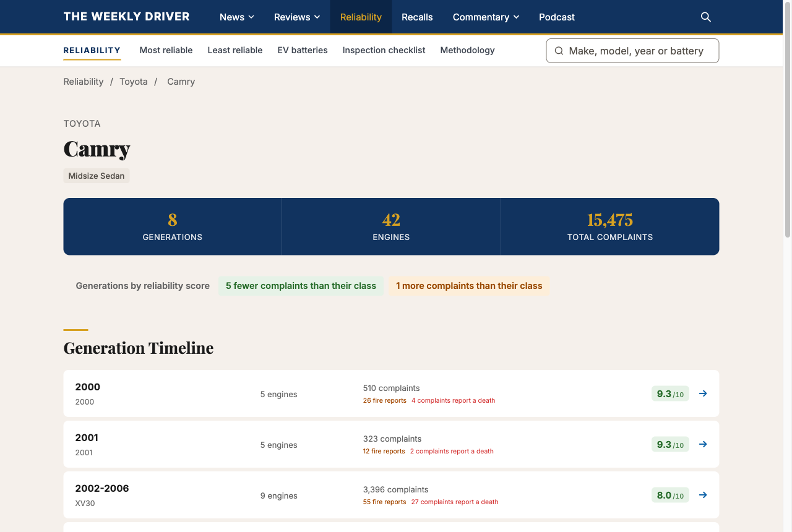Click magnifier icon inside reliability search box
Screen dimensions: 792x532
[x=559, y=51]
